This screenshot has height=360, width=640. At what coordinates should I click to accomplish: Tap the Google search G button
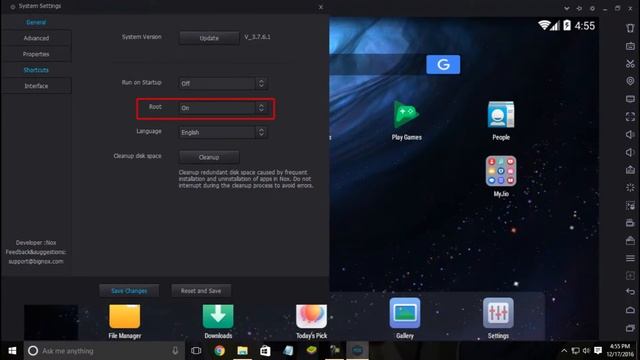[x=443, y=64]
